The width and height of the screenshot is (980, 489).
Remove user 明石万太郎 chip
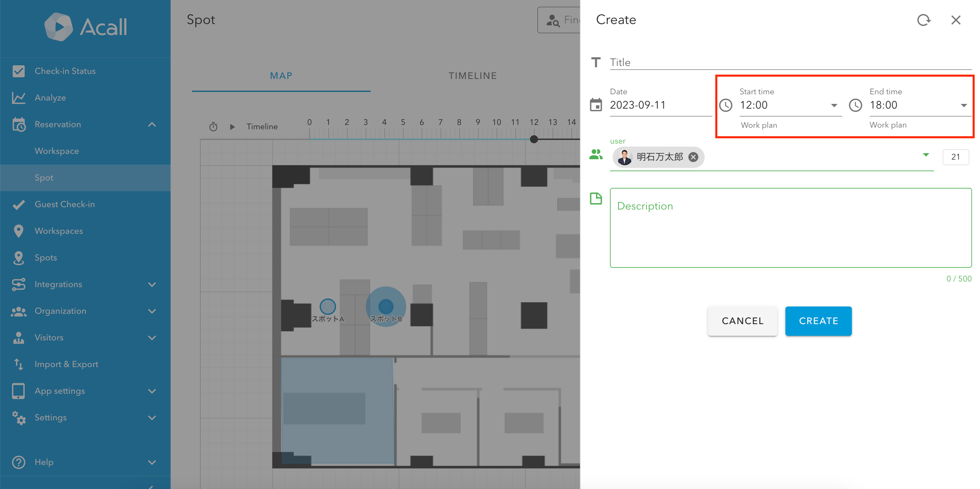click(x=693, y=157)
